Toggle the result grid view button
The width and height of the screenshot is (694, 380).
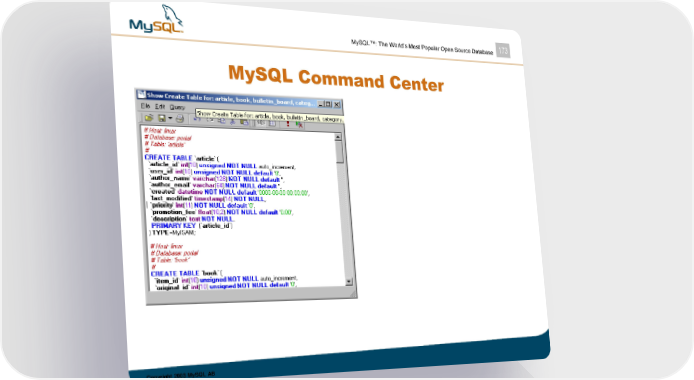click(x=272, y=123)
